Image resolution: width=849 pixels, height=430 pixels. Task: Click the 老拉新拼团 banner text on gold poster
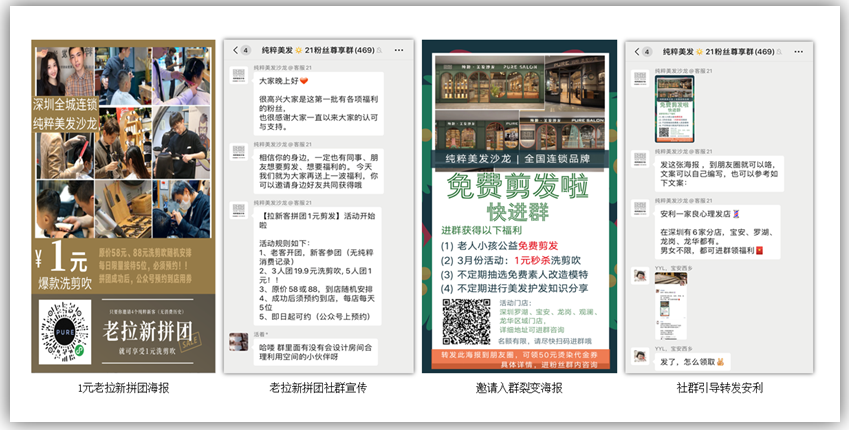(147, 331)
